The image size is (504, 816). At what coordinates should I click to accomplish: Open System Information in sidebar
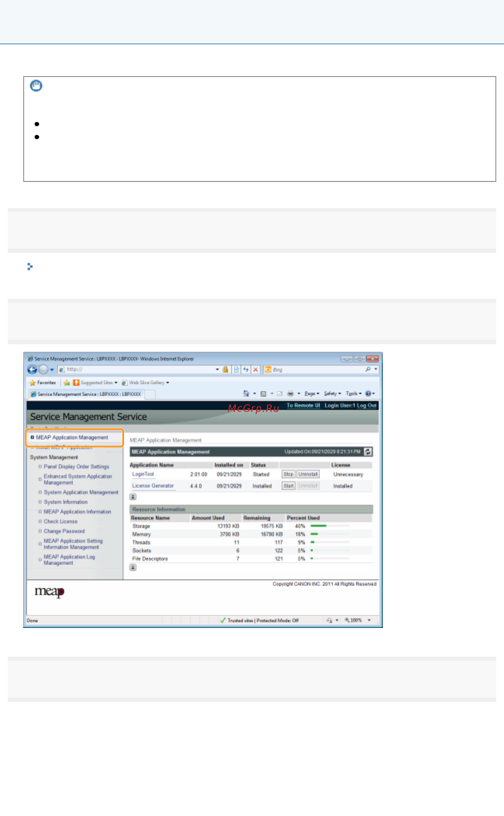pos(66,502)
